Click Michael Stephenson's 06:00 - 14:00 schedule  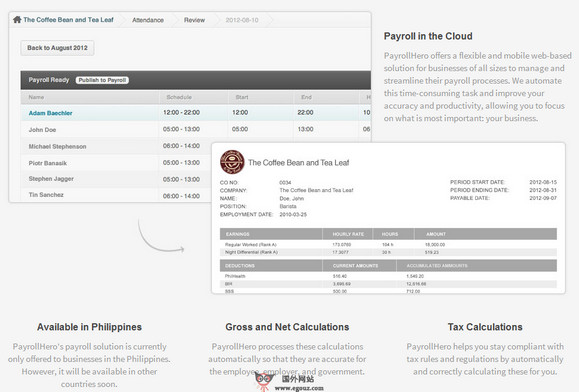point(181,146)
